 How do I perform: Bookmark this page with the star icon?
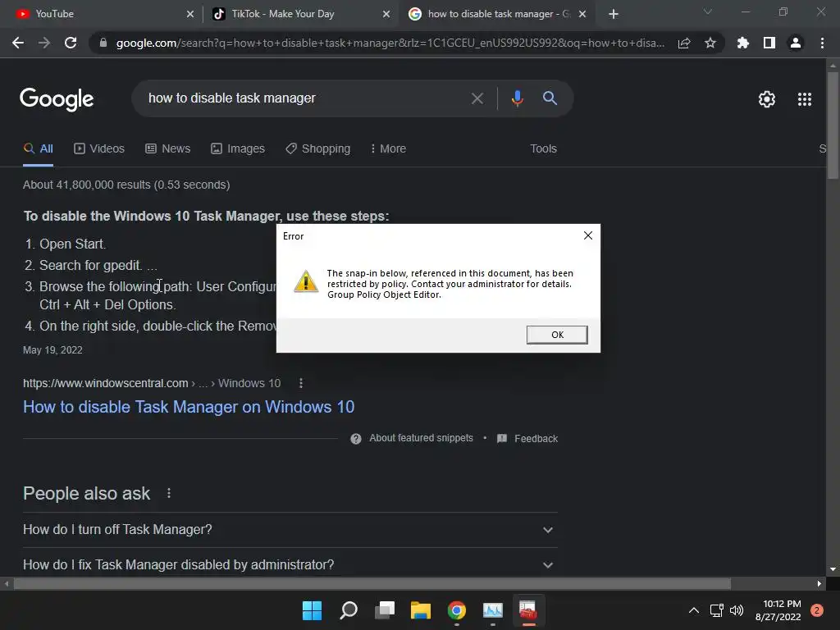(x=710, y=43)
